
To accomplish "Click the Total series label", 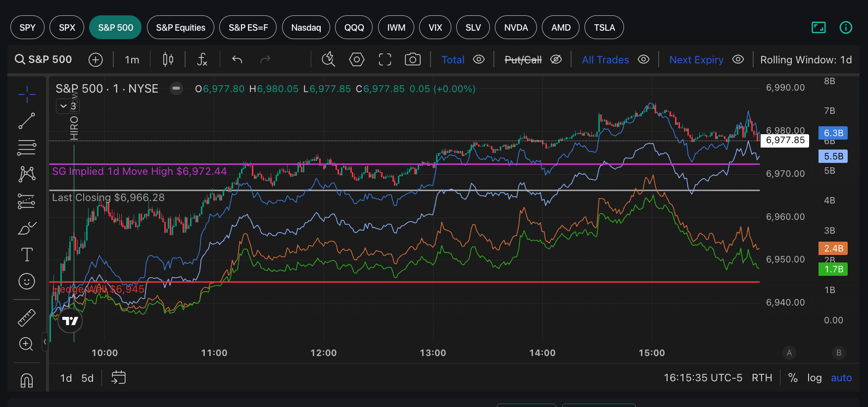I will click(453, 59).
